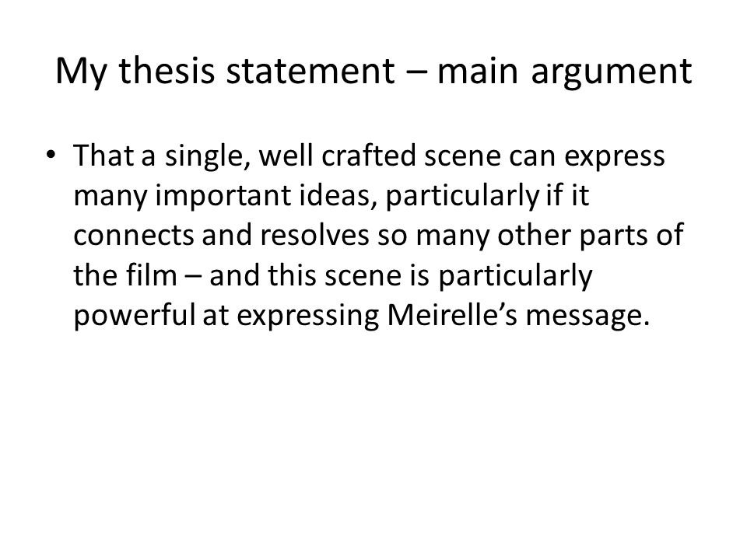This screenshot has height=560, width=747.
Task: Click the word 'express' ending first line
Action: coord(615,158)
